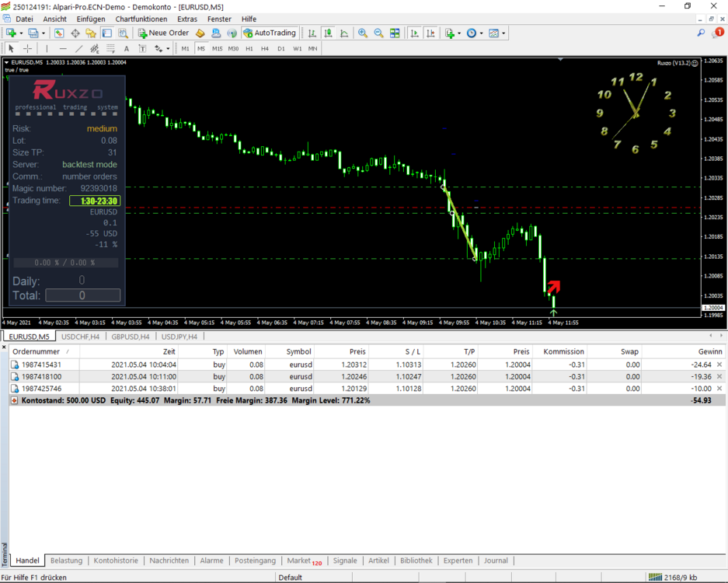Viewport: 728px width, 583px height.
Task: Open search with magnifier icon
Action: (701, 33)
